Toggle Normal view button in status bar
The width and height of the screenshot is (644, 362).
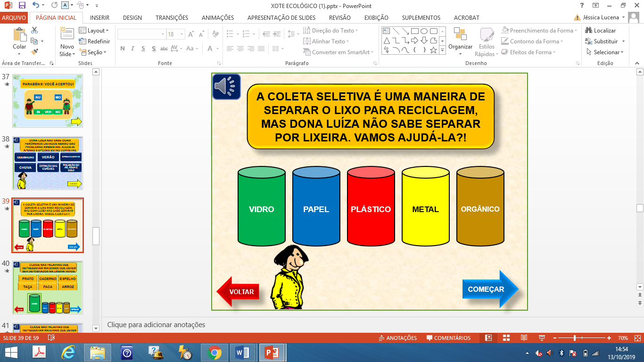coord(488,338)
